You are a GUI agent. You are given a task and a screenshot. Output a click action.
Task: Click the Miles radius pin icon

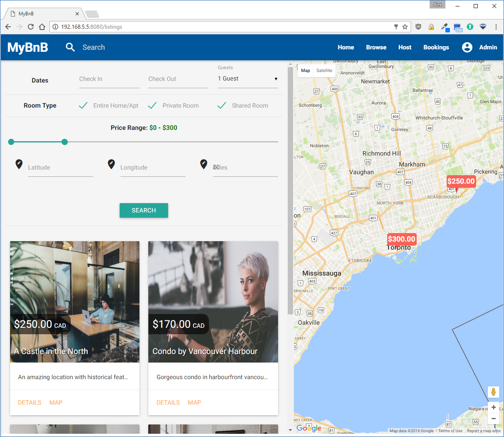204,164
